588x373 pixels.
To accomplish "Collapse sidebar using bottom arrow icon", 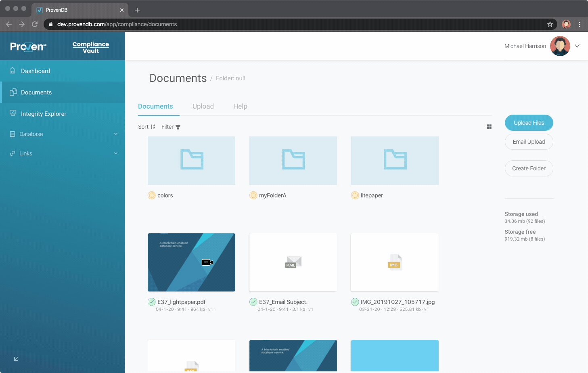I will coord(16,358).
